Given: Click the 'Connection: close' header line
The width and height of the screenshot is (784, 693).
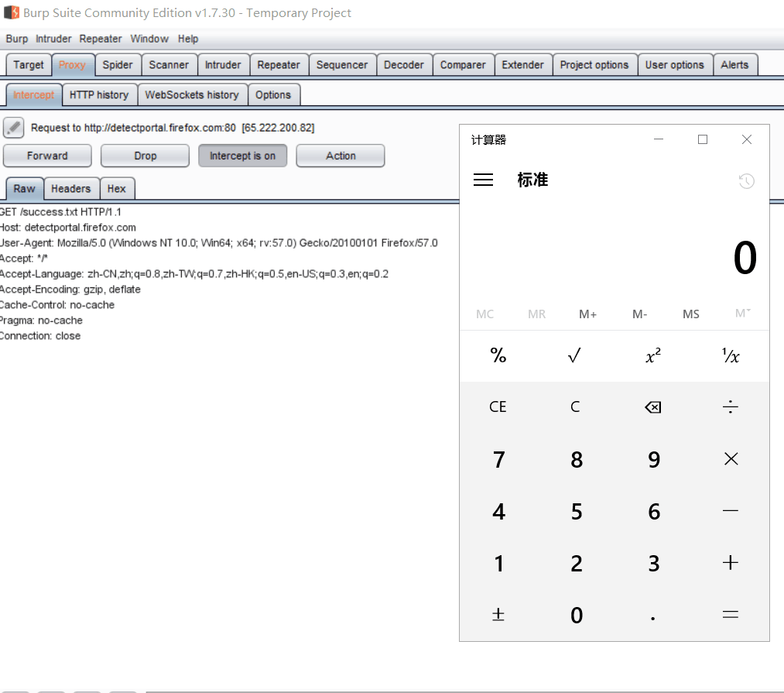Looking at the screenshot, I should [40, 336].
